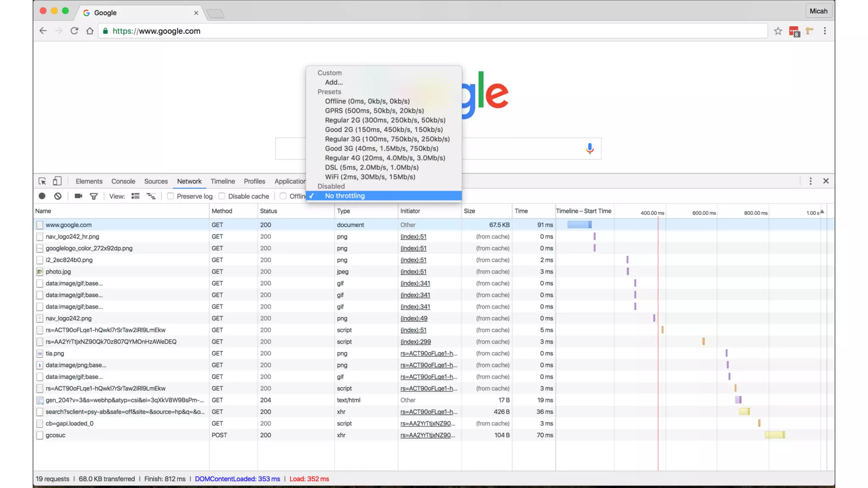Screen dimensions: 868x488
Task: Click the record network log button
Action: [42, 196]
